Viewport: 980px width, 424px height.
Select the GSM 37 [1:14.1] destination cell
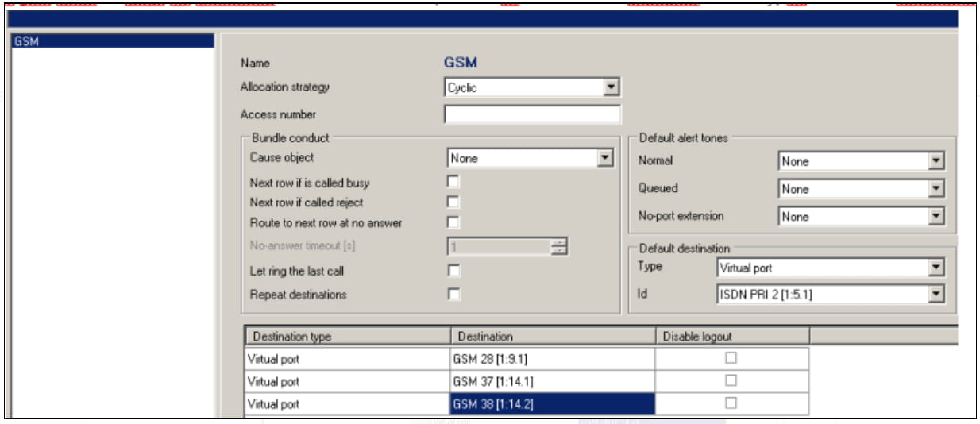[553, 381]
